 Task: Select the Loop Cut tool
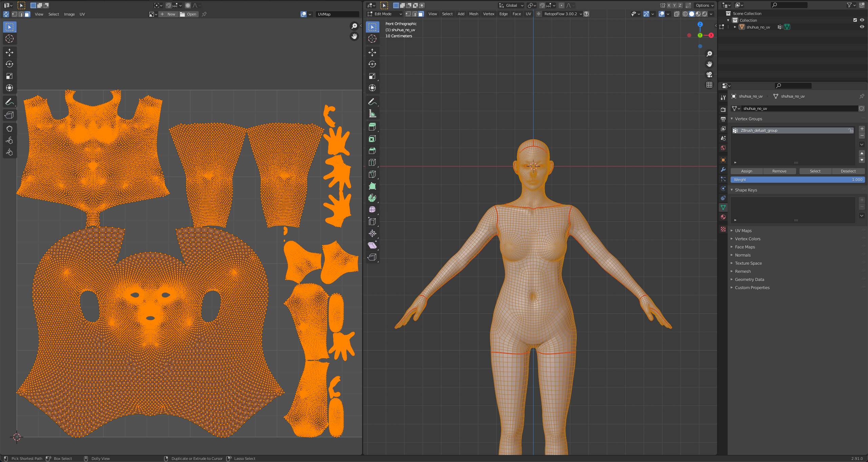pyautogui.click(x=372, y=162)
